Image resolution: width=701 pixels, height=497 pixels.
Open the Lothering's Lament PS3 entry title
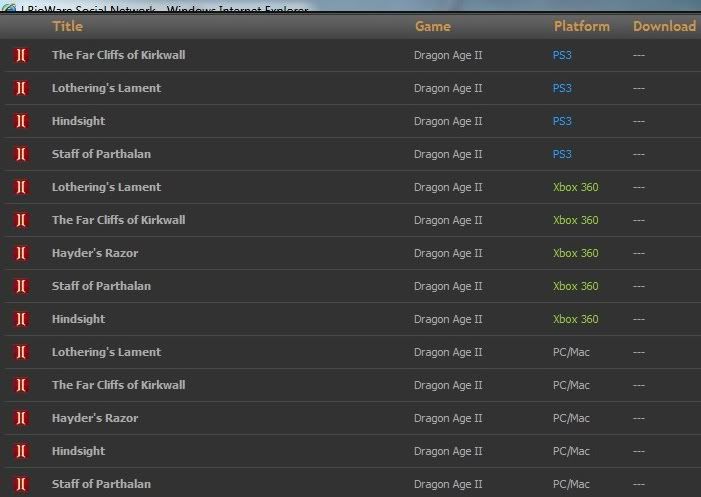click(x=106, y=88)
